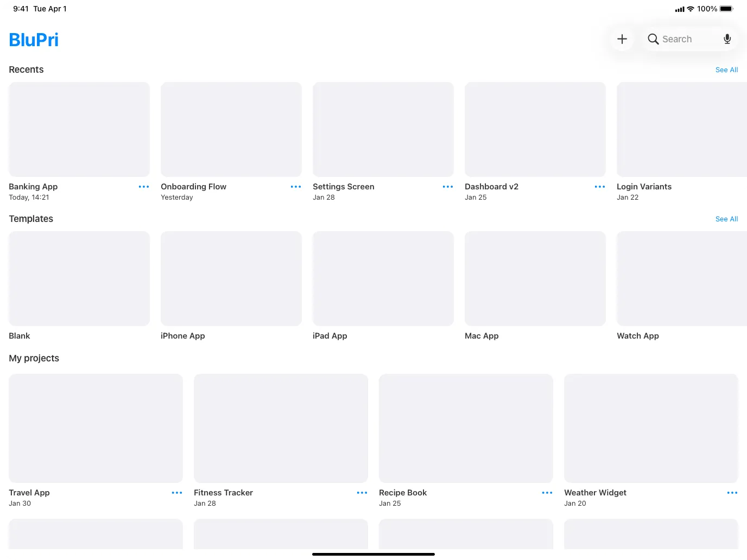Tap the home indicator bar
Image resolution: width=747 pixels, height=560 pixels.
[373, 554]
